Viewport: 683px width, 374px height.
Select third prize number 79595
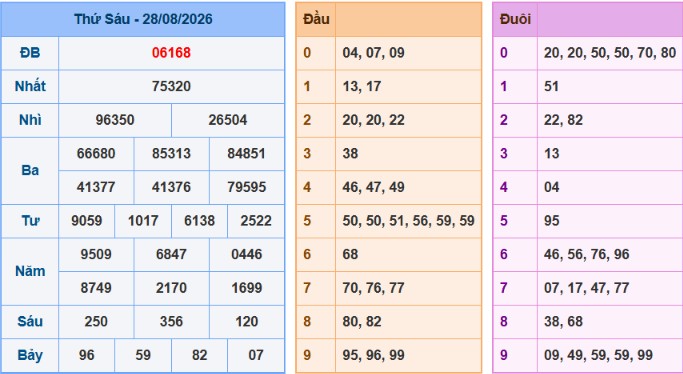pos(247,187)
